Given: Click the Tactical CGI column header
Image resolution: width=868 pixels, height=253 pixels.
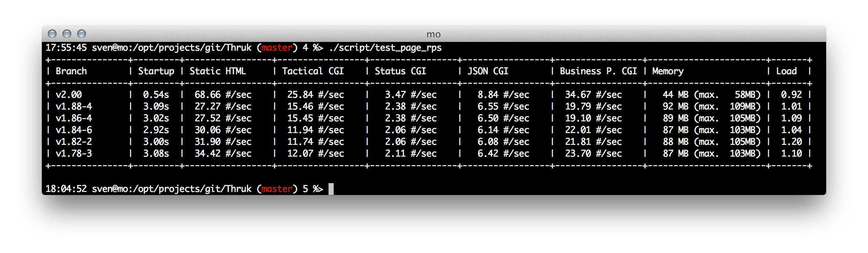Looking at the screenshot, I should [313, 71].
